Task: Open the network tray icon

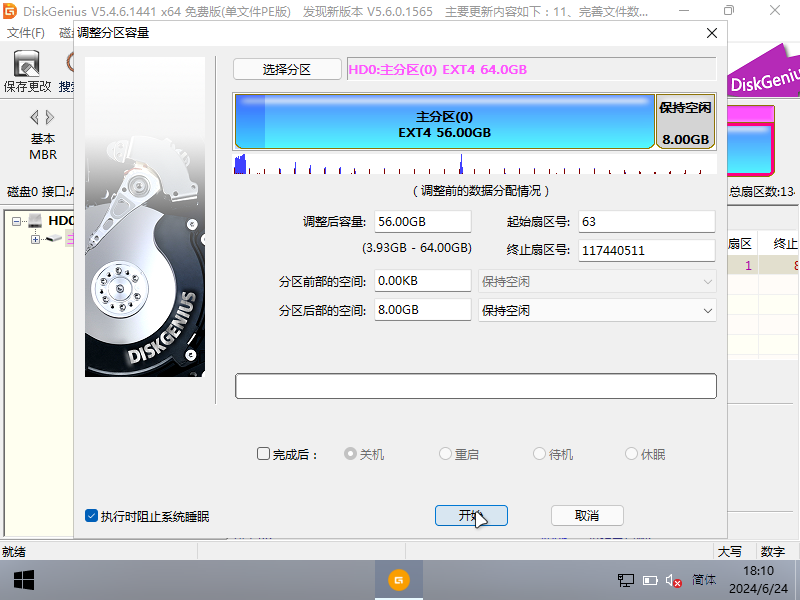Action: 626,580
